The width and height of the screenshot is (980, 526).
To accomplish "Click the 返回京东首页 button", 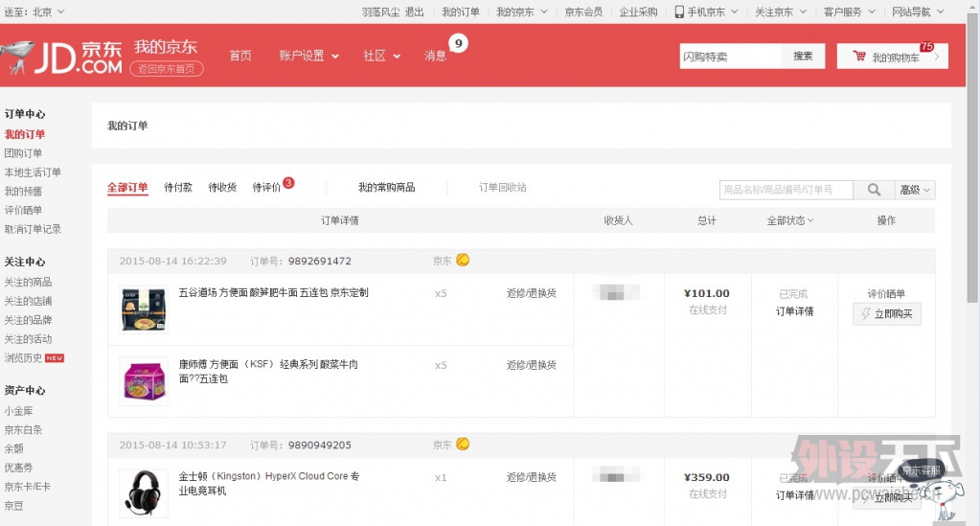I will [x=167, y=69].
